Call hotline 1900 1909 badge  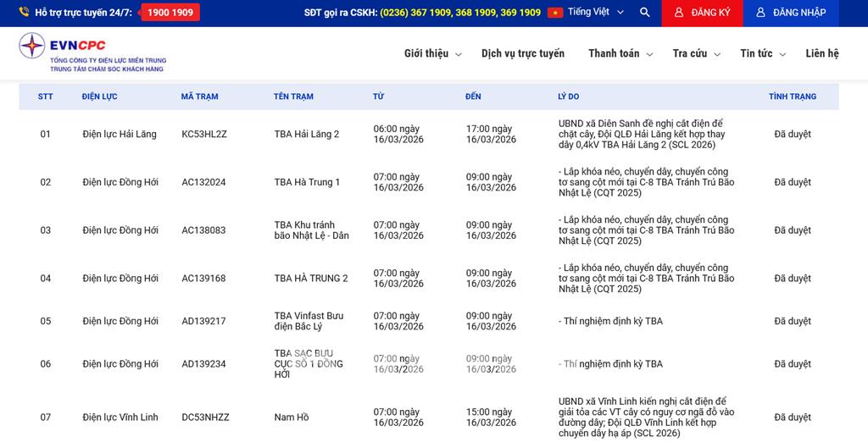[x=170, y=13]
